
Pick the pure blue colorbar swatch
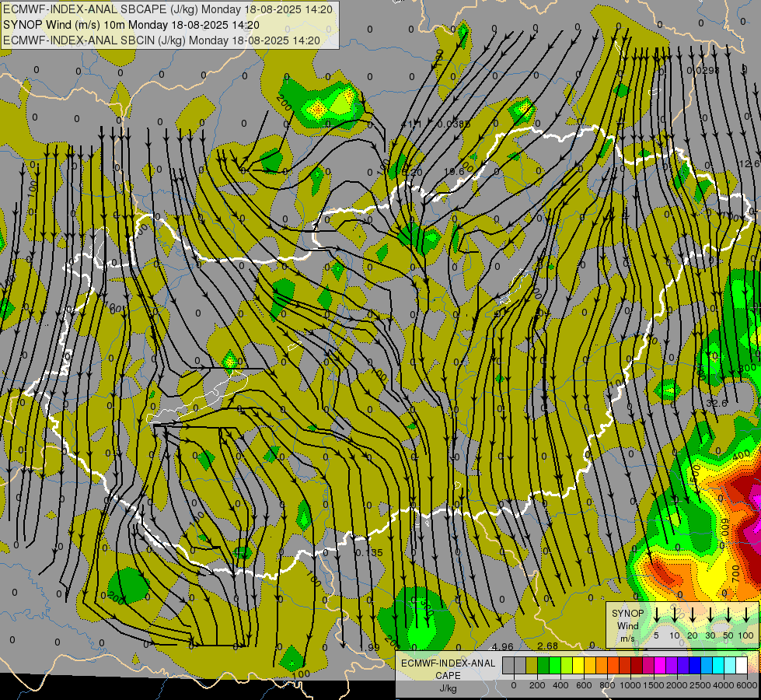[x=694, y=666]
